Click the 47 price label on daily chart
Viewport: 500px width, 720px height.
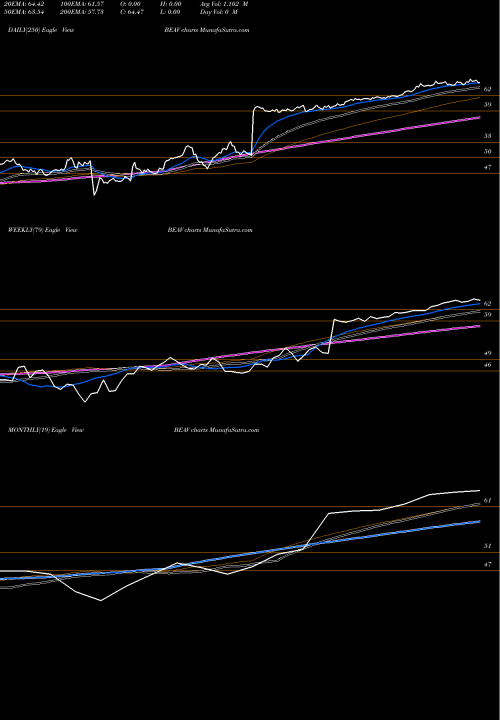point(488,168)
